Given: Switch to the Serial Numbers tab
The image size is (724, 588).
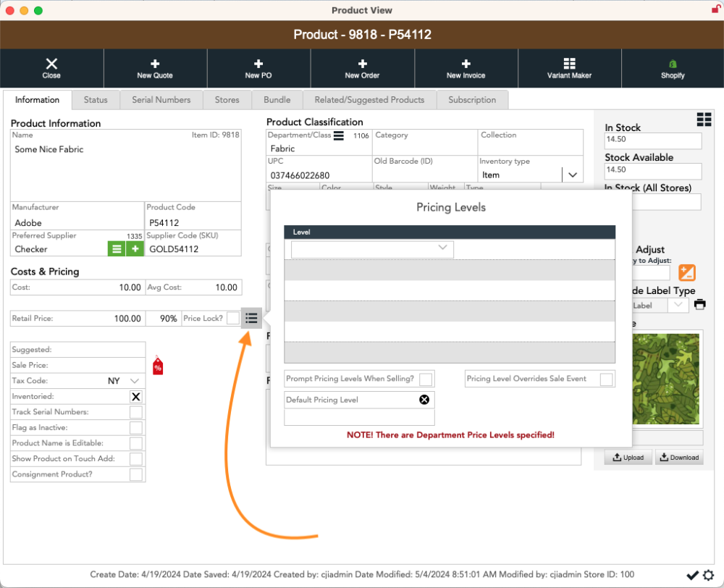Looking at the screenshot, I should tap(161, 100).
